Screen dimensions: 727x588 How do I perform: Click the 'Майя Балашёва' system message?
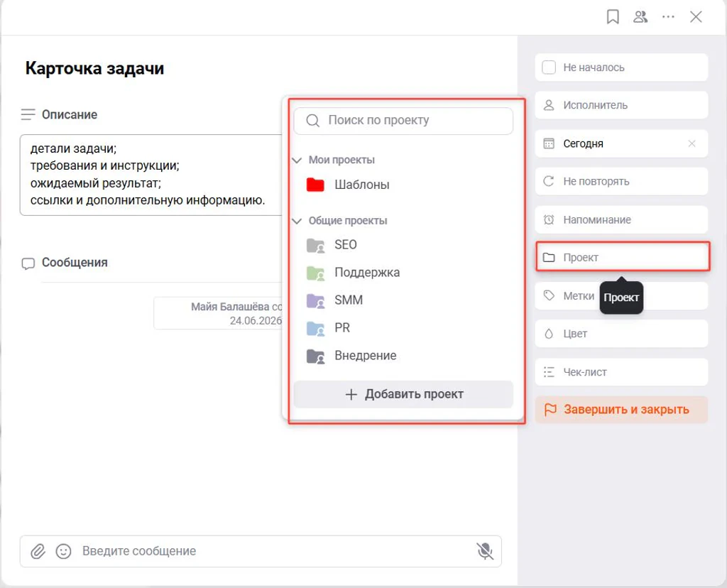click(x=218, y=313)
